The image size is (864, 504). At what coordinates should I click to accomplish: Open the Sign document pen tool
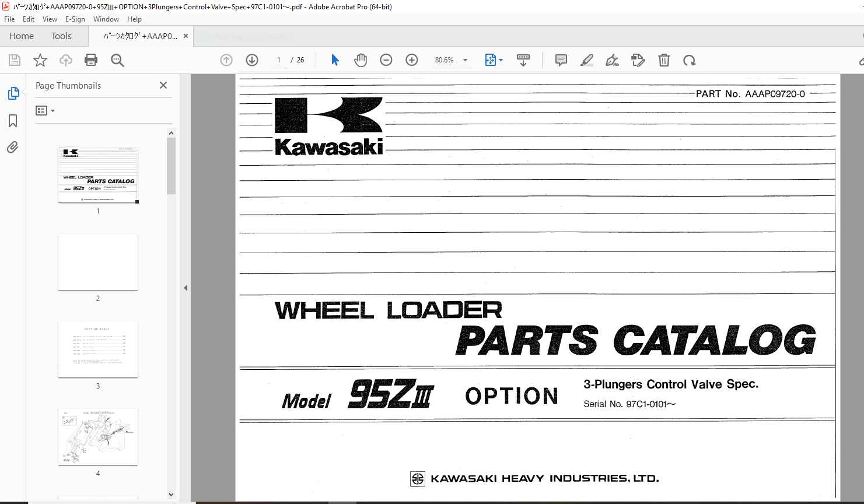(x=612, y=60)
